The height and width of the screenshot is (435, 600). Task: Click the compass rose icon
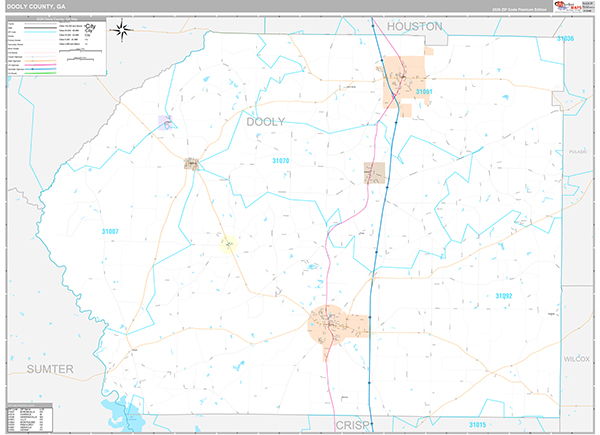coord(122,30)
